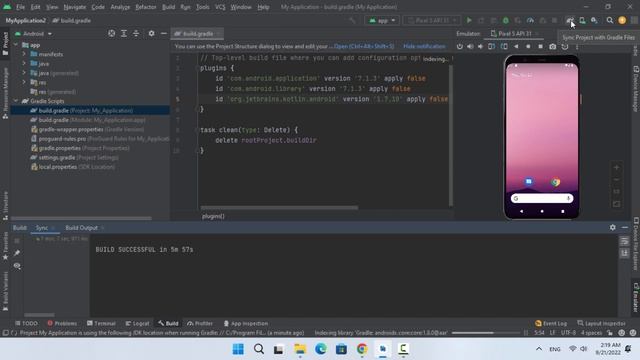Screen dimensions: 640x360
Task: Rotate emulator right icon
Action: [504, 47]
